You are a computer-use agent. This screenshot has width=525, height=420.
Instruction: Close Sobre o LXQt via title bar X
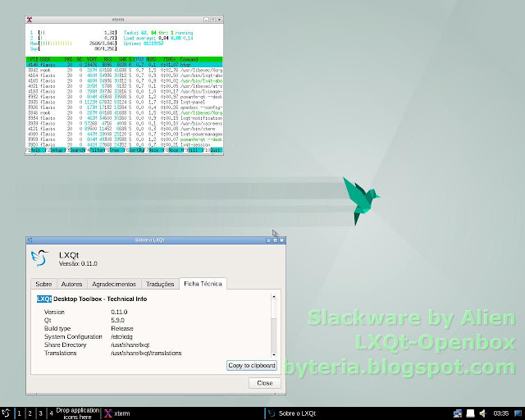point(282,240)
